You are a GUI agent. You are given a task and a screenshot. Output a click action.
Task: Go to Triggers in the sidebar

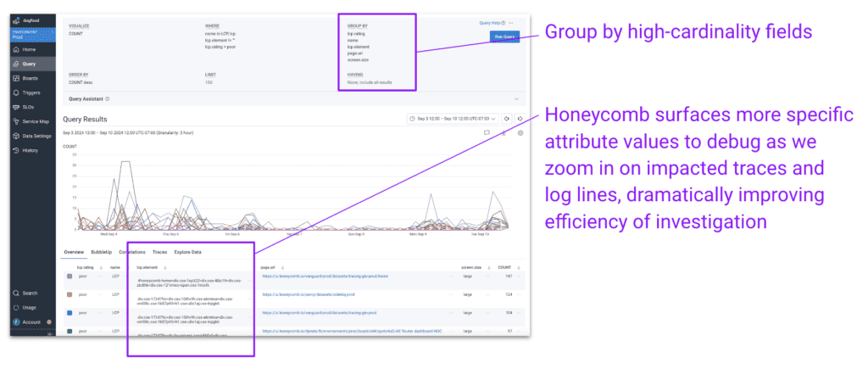point(31,92)
